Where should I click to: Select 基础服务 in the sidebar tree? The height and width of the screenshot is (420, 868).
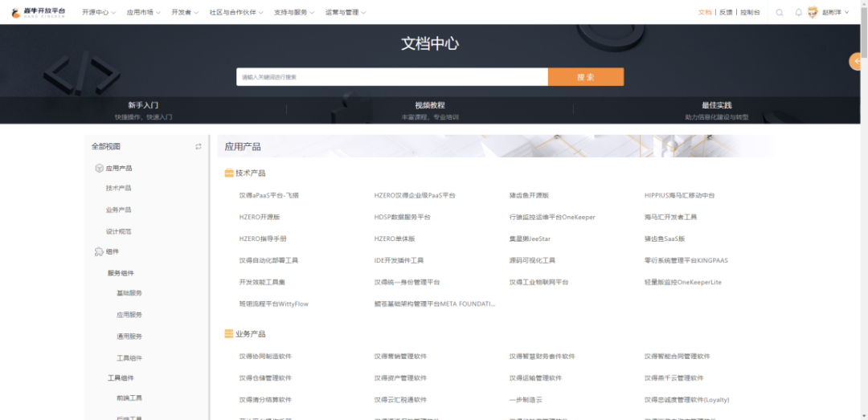(129, 293)
